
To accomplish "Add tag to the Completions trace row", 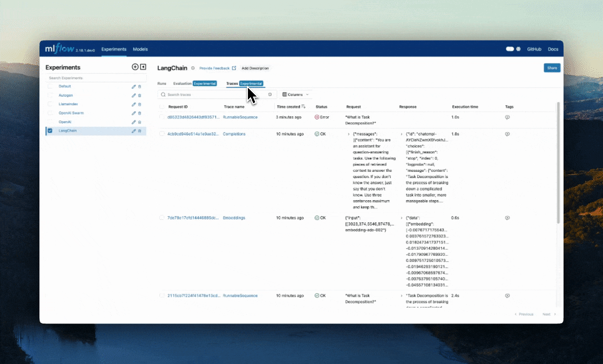I will pyautogui.click(x=507, y=134).
